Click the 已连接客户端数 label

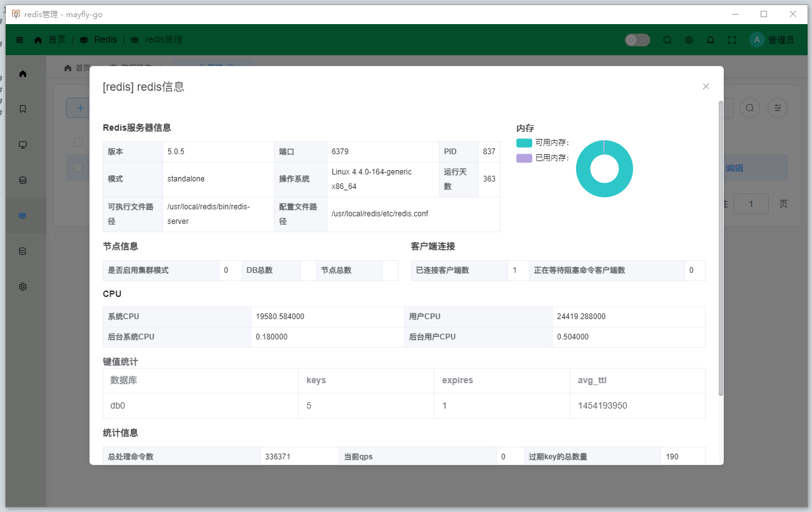443,270
